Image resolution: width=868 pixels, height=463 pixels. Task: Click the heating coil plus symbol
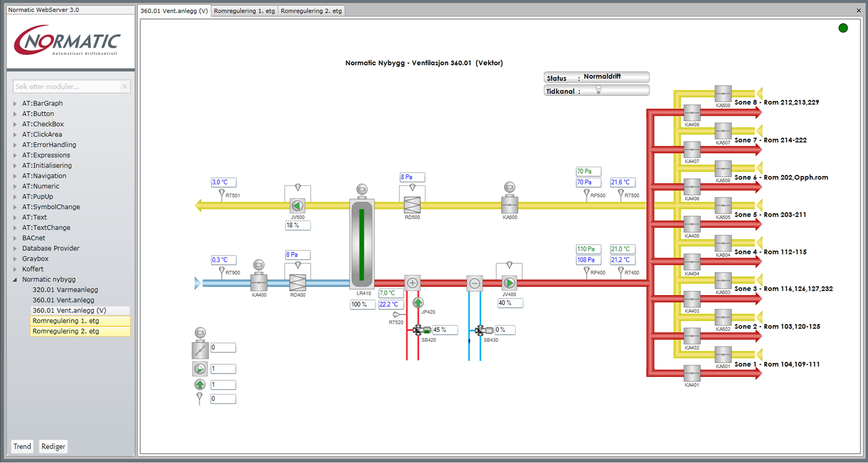(x=412, y=283)
